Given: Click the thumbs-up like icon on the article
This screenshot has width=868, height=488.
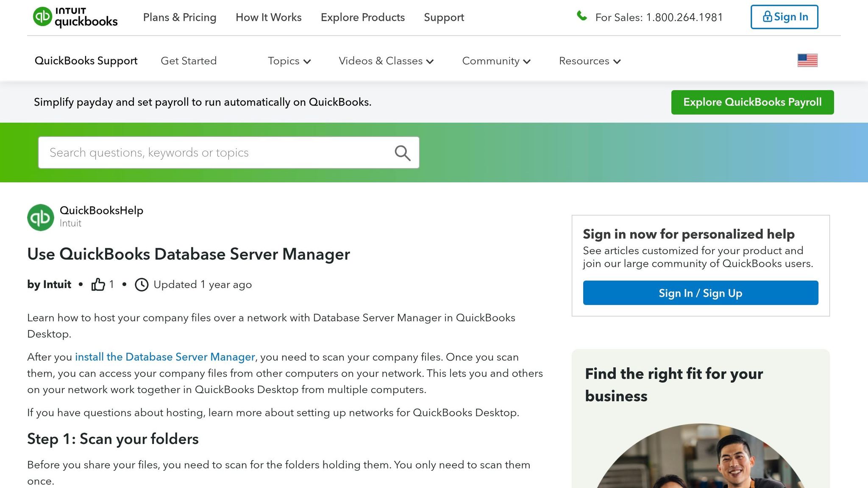Looking at the screenshot, I should point(98,284).
